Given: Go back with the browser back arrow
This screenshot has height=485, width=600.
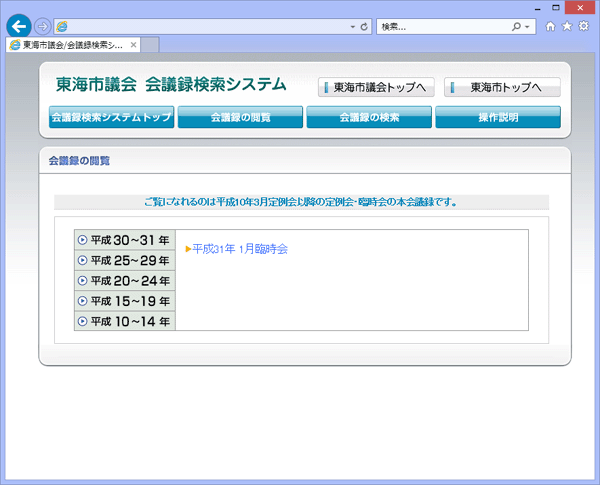Looking at the screenshot, I should point(19,26).
